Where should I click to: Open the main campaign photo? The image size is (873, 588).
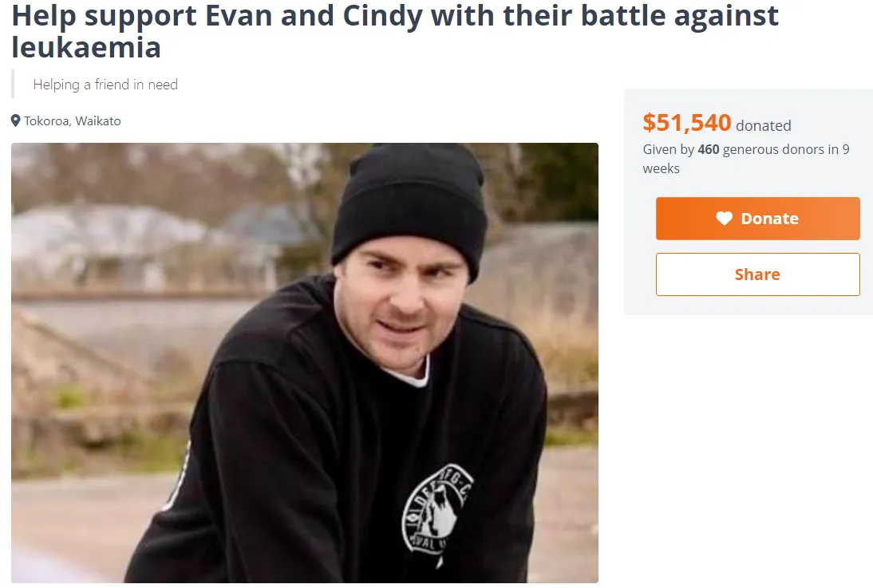click(x=305, y=363)
